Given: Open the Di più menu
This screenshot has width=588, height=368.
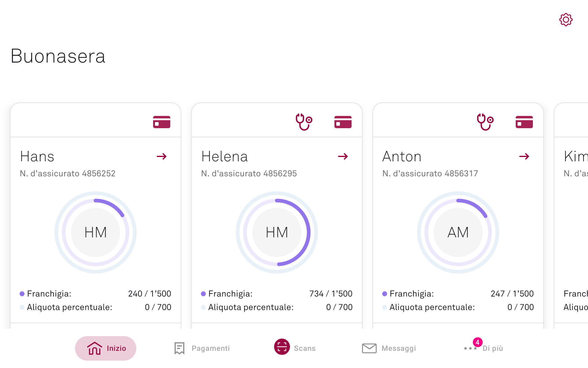Looking at the screenshot, I should coord(484,348).
